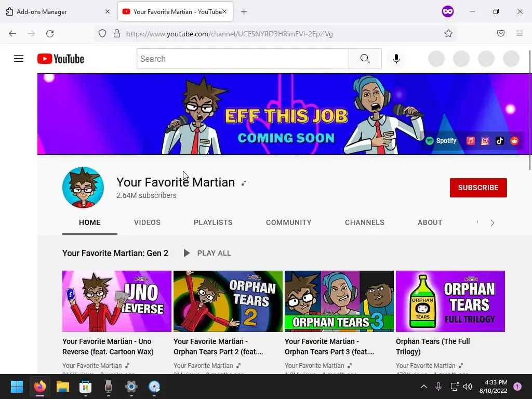Show hidden system tray icons
Viewport: 532px width, 399px height.
pos(424,387)
